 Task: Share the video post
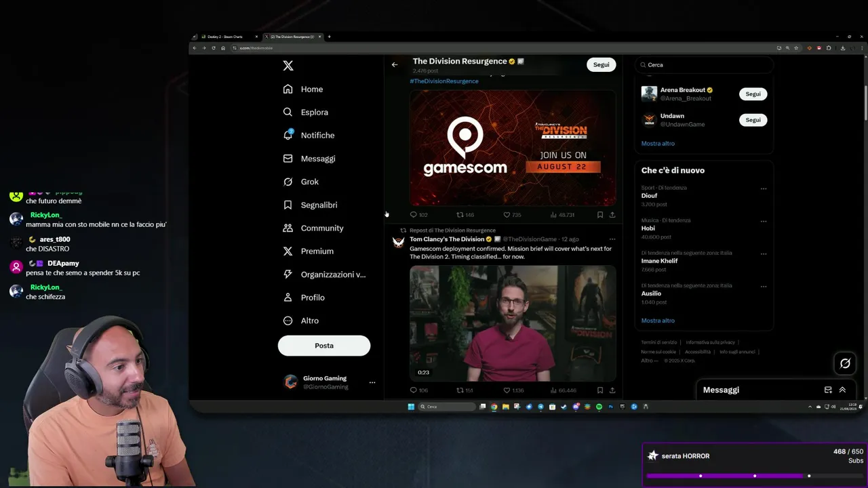click(612, 390)
